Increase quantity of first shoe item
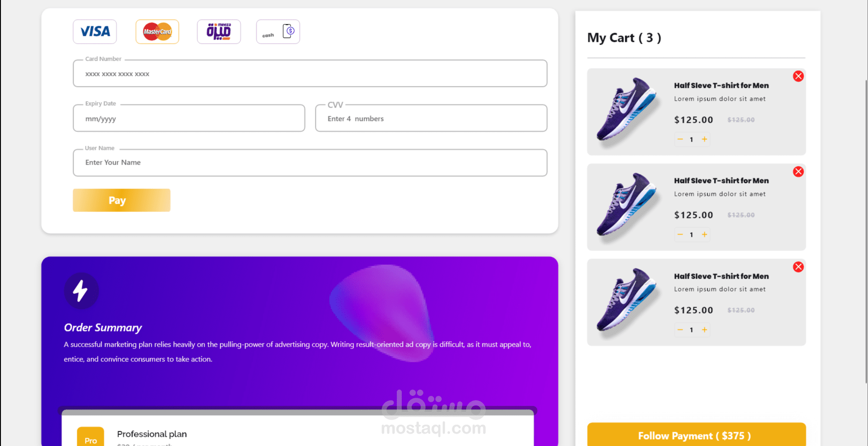This screenshot has height=446, width=868. (704, 139)
